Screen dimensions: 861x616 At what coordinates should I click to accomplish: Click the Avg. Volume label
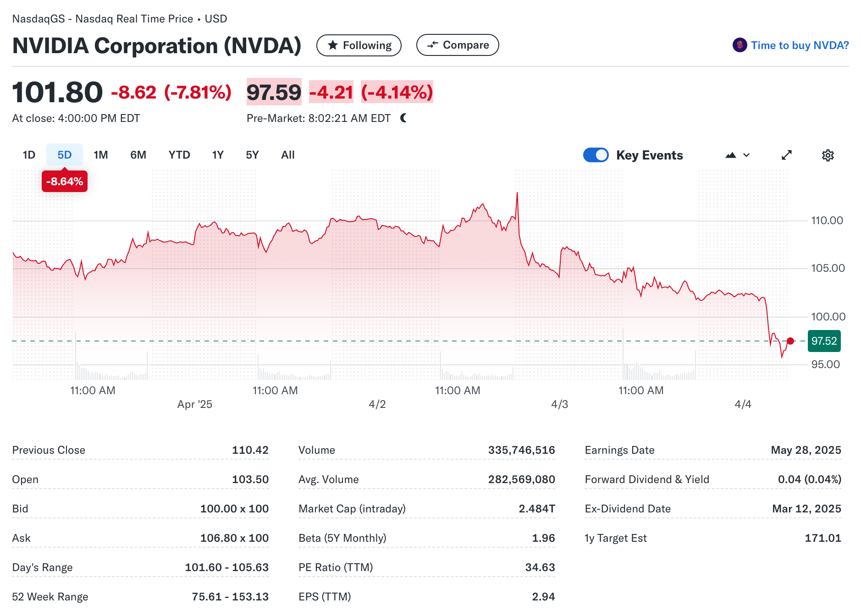329,479
